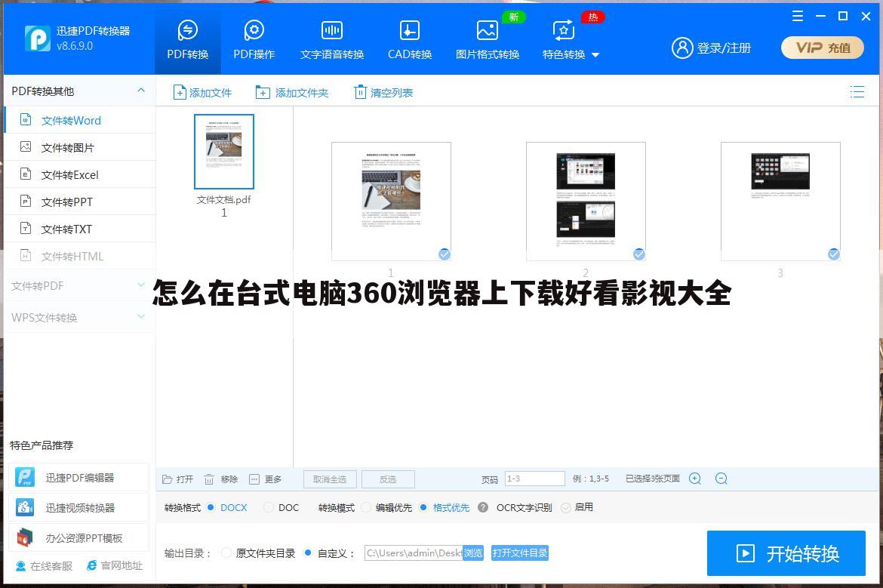Image resolution: width=883 pixels, height=588 pixels.
Task: Select the 编辑优先 mode radio button
Action: point(366,507)
